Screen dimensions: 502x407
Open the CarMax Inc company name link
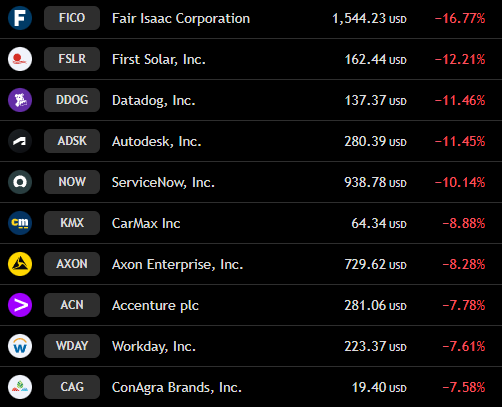point(146,223)
